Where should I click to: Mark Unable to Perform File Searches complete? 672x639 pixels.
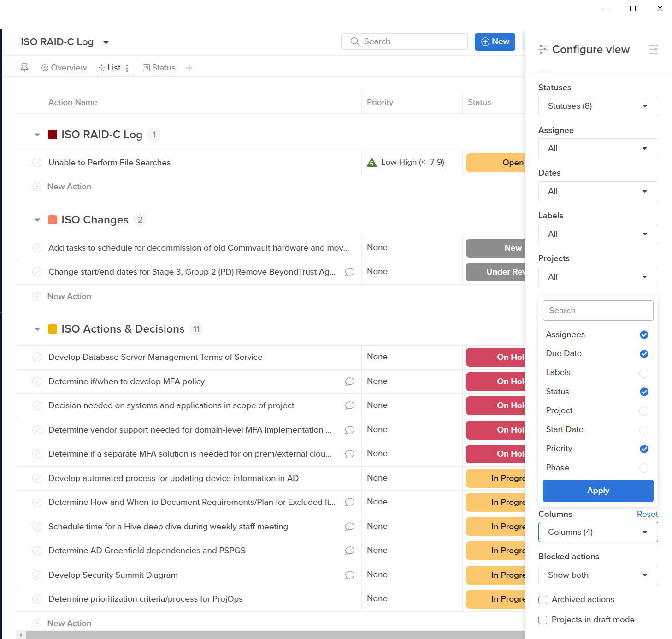coord(37,163)
